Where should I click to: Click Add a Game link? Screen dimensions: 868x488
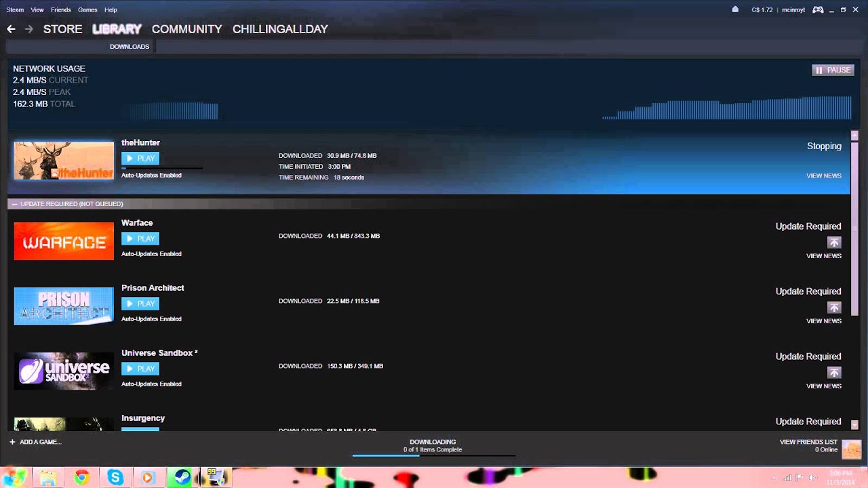pos(41,442)
